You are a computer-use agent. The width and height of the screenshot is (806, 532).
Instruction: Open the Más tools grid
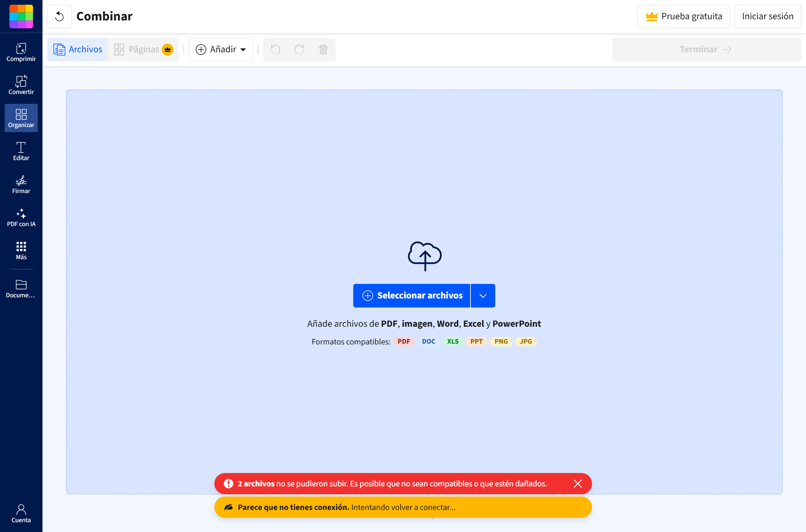pyautogui.click(x=21, y=250)
